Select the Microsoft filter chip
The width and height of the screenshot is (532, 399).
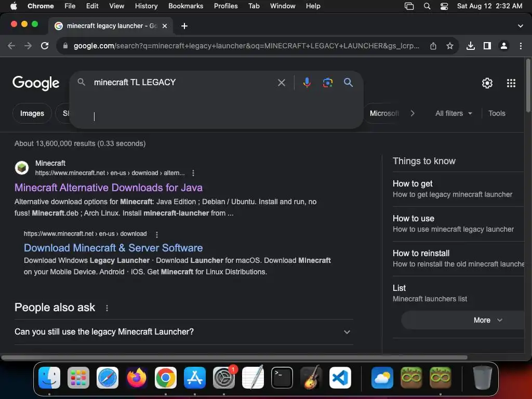tap(384, 113)
